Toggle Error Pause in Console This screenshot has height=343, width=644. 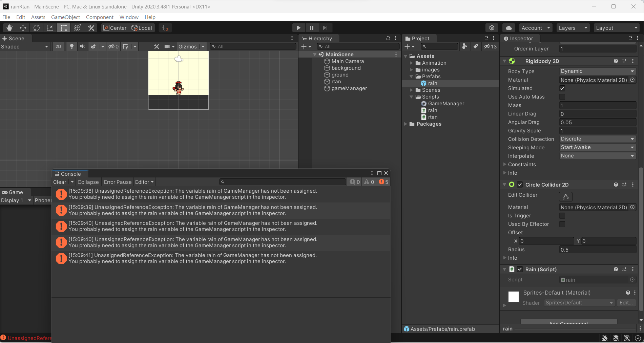(x=118, y=182)
